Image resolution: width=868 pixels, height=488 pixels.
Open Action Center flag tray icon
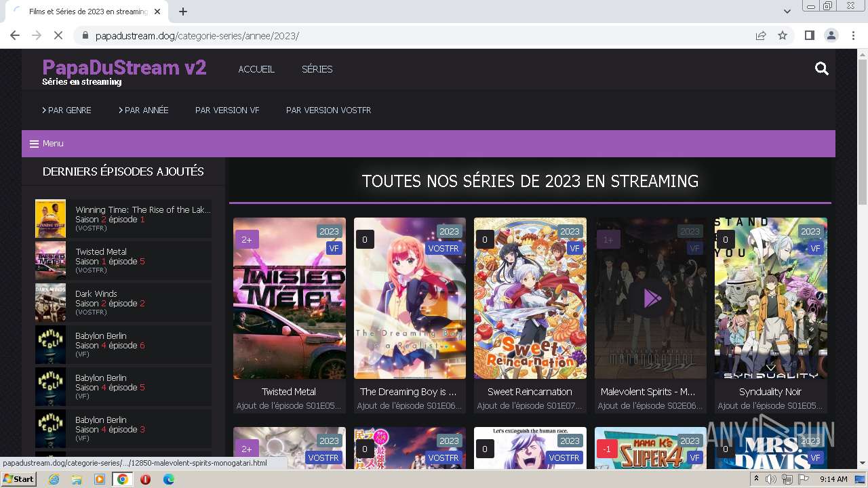802,479
